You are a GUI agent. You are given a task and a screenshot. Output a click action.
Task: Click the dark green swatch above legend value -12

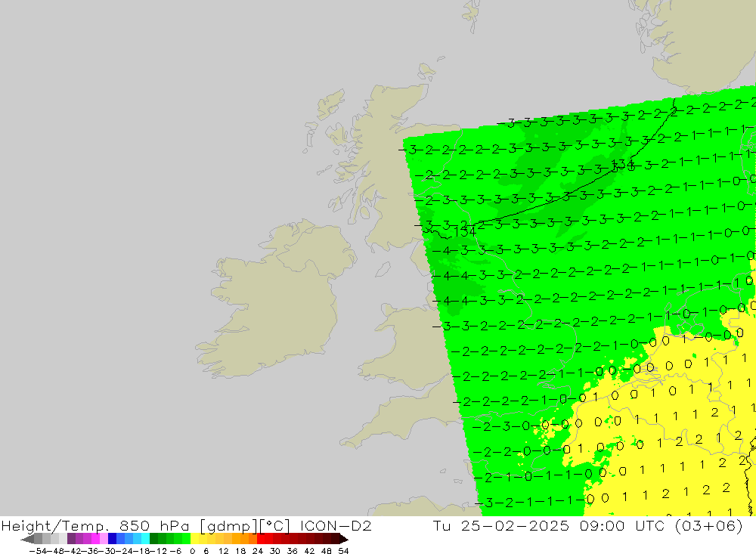point(153,539)
